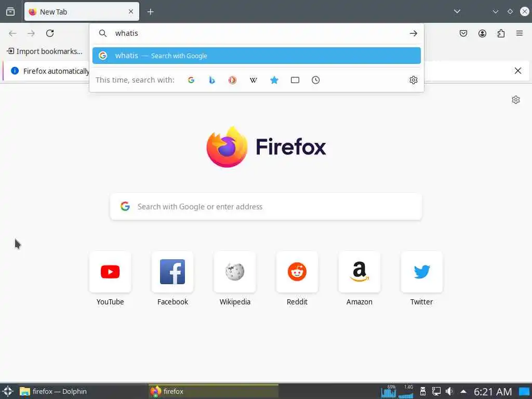
Task: Click inside the address bar showing whatis
Action: coord(258,33)
